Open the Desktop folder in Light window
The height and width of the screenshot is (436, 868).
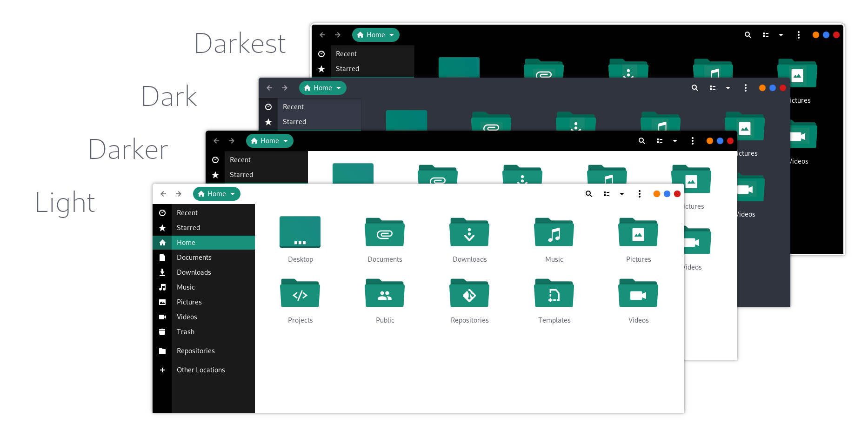click(300, 232)
